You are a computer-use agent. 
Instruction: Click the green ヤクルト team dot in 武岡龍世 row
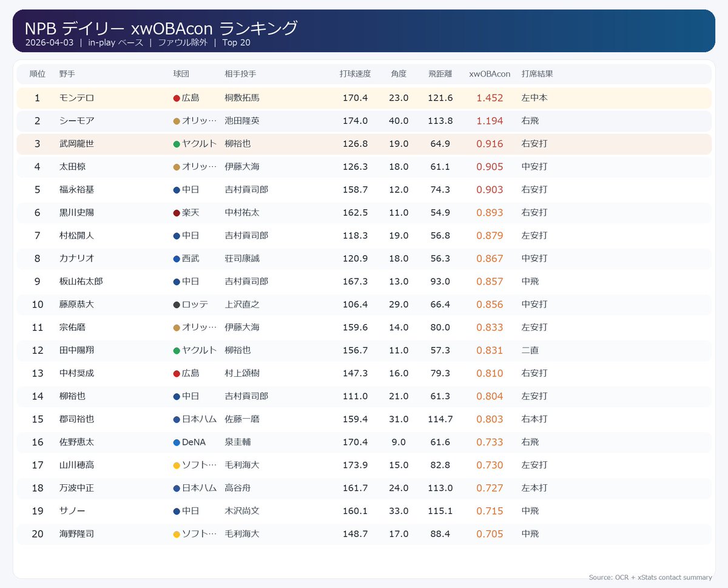(177, 144)
